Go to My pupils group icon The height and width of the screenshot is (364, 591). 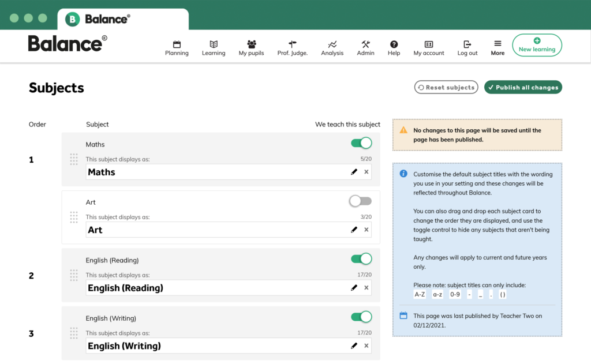pyautogui.click(x=252, y=44)
